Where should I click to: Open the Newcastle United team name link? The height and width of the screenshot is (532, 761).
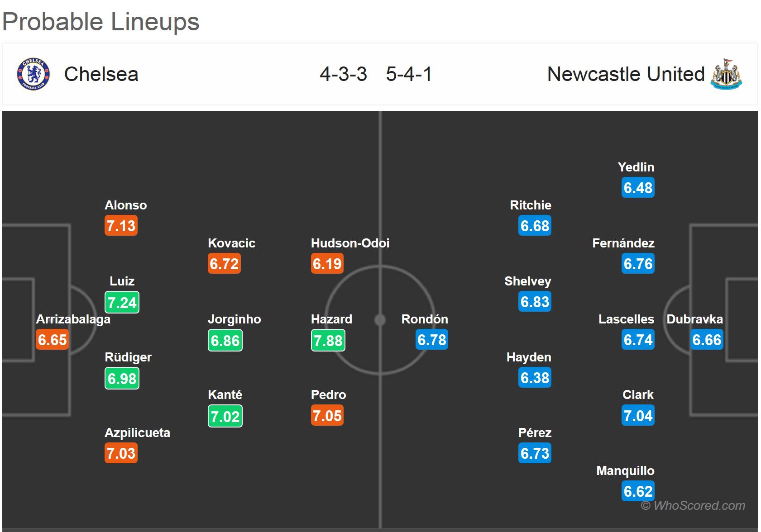click(x=626, y=74)
